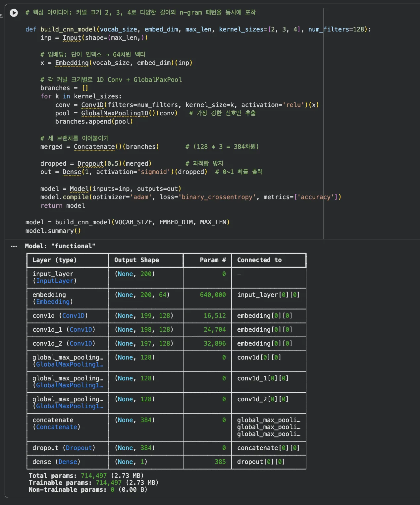Image resolution: width=420 pixels, height=505 pixels.
Task: Click the Concatenate call in the code
Action: click(x=94, y=147)
